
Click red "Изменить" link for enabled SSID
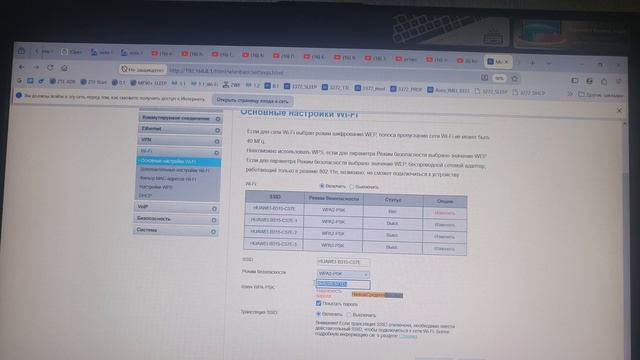pyautogui.click(x=444, y=213)
